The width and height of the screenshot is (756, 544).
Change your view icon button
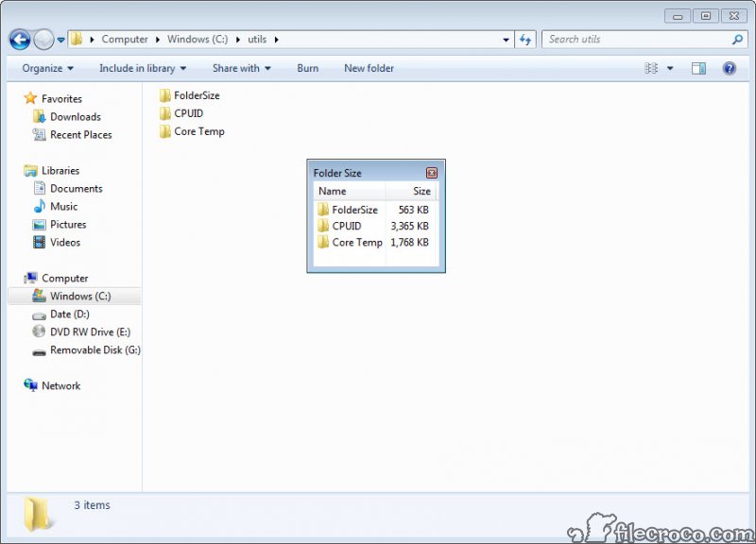pos(651,68)
